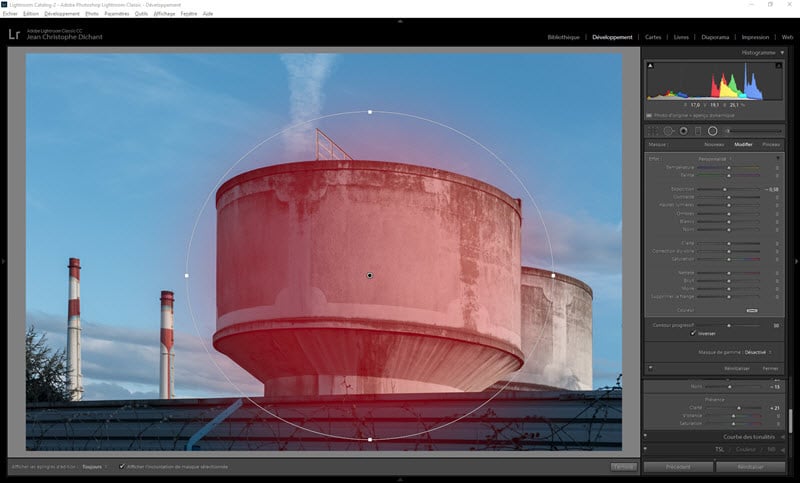The height and width of the screenshot is (483, 800).
Task: Click the Photo d'origine preview icon
Action: point(649,116)
